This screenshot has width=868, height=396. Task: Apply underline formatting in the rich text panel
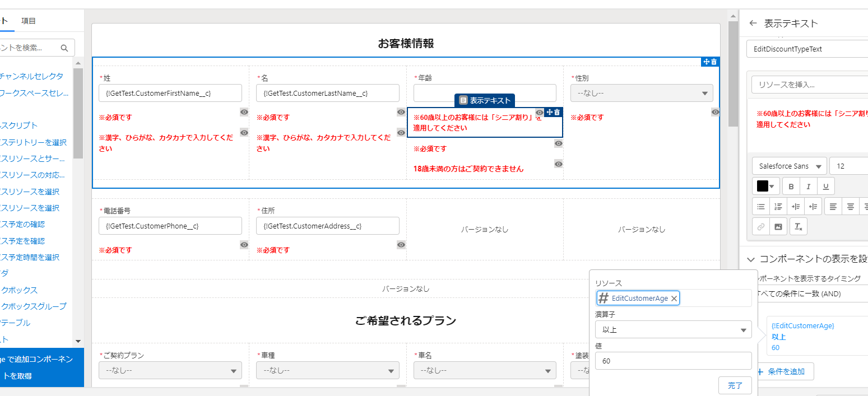point(826,185)
